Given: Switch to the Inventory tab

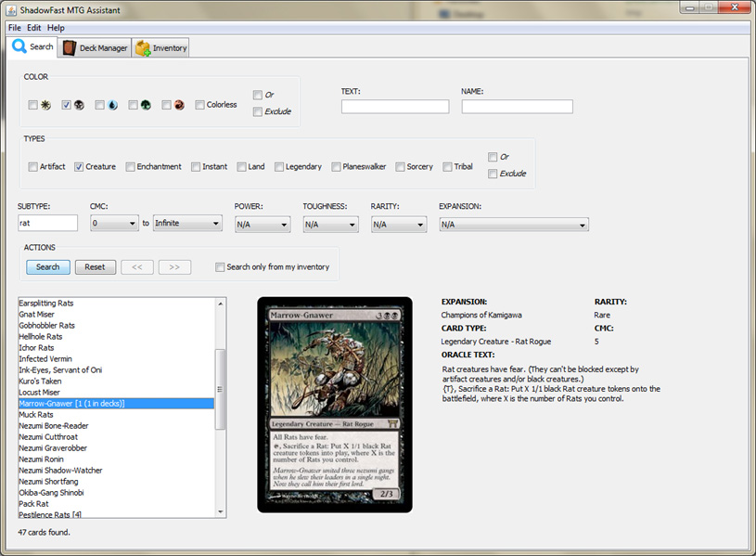Looking at the screenshot, I should pyautogui.click(x=160, y=47).
